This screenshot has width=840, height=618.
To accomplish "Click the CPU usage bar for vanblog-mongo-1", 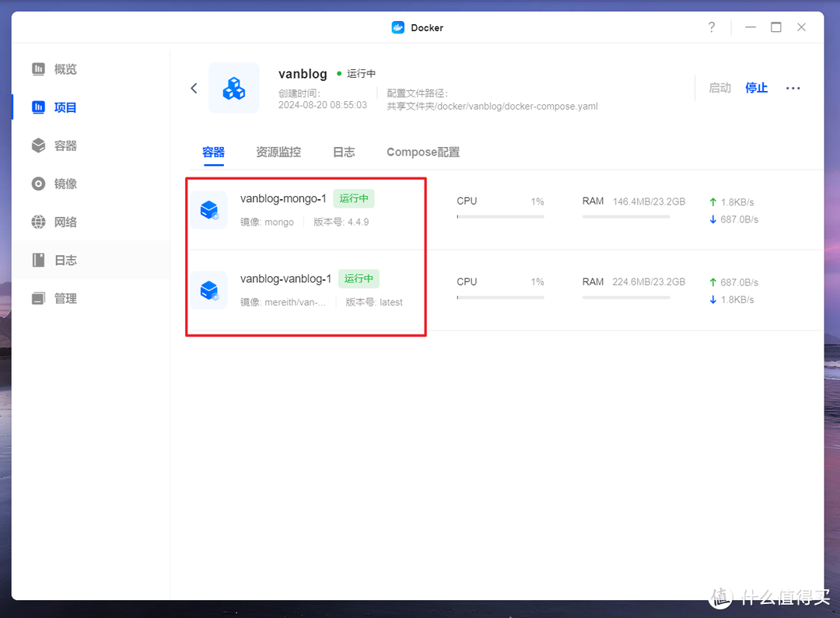I will tap(500, 216).
